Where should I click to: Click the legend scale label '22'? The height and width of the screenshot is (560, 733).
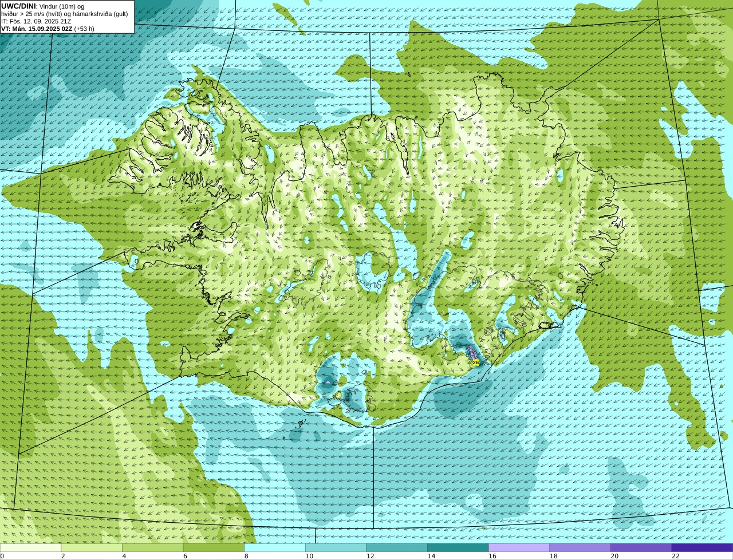[x=676, y=556]
